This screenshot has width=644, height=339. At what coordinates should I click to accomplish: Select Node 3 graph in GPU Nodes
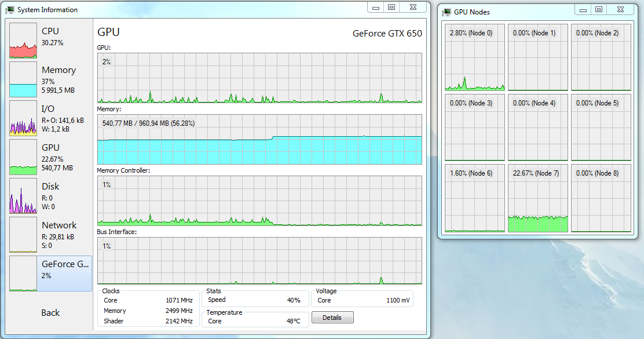point(475,127)
